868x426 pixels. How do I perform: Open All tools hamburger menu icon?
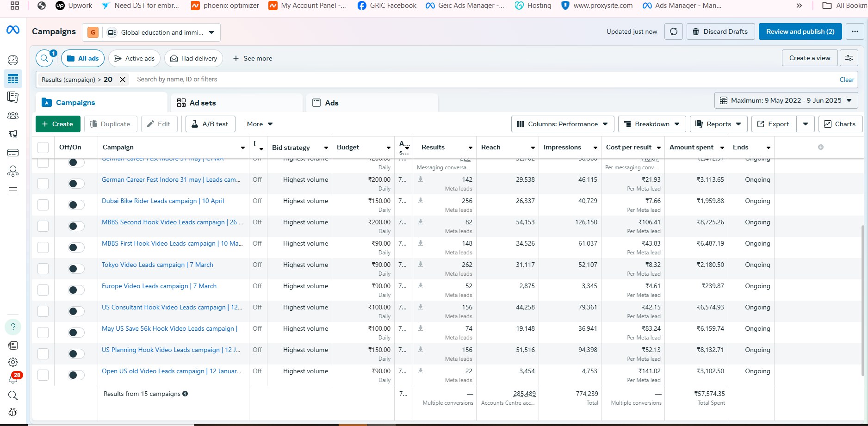[x=13, y=191]
